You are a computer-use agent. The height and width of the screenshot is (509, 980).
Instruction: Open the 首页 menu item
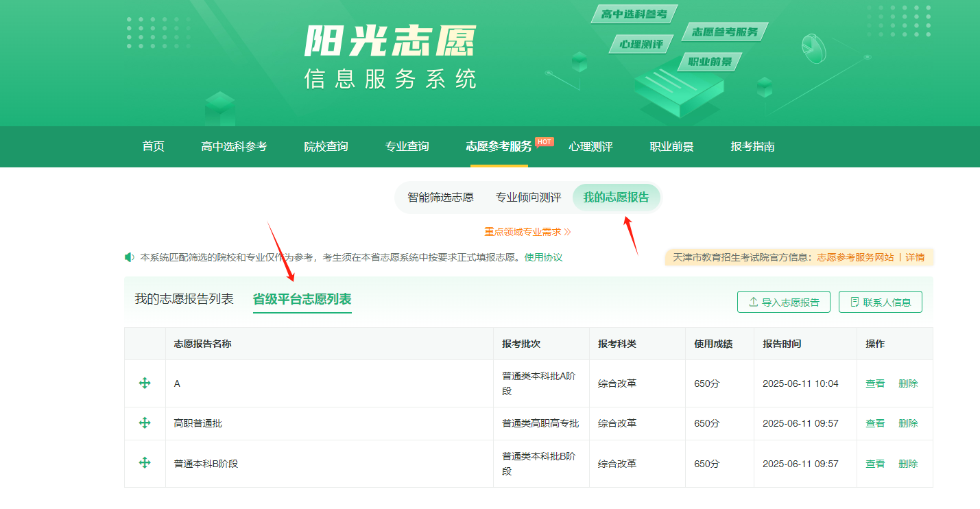coord(153,146)
